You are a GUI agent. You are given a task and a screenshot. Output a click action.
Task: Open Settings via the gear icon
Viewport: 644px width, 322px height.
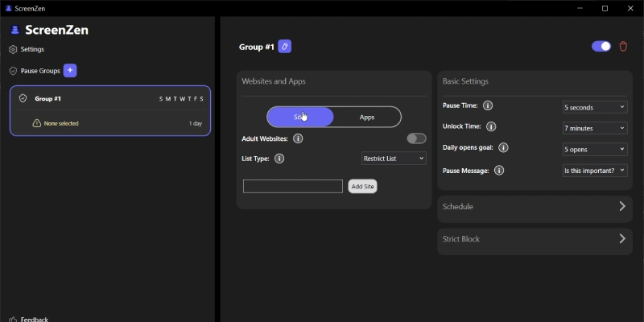click(x=13, y=49)
